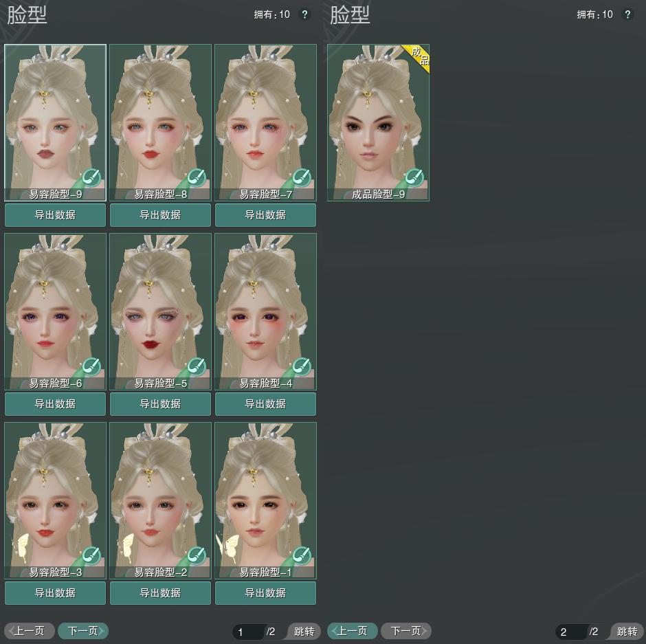646x644 pixels.
Task: Open help question mark in left panel
Action: coord(304,14)
